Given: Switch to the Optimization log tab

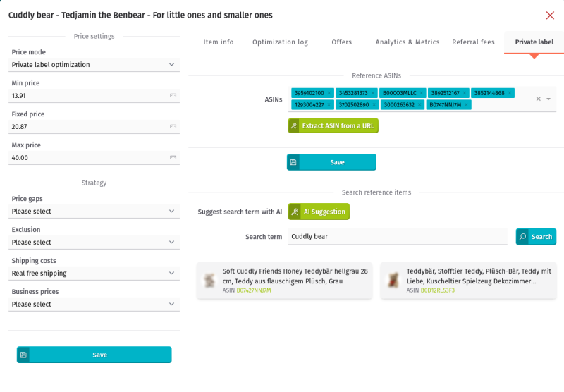Looking at the screenshot, I should (x=280, y=42).
